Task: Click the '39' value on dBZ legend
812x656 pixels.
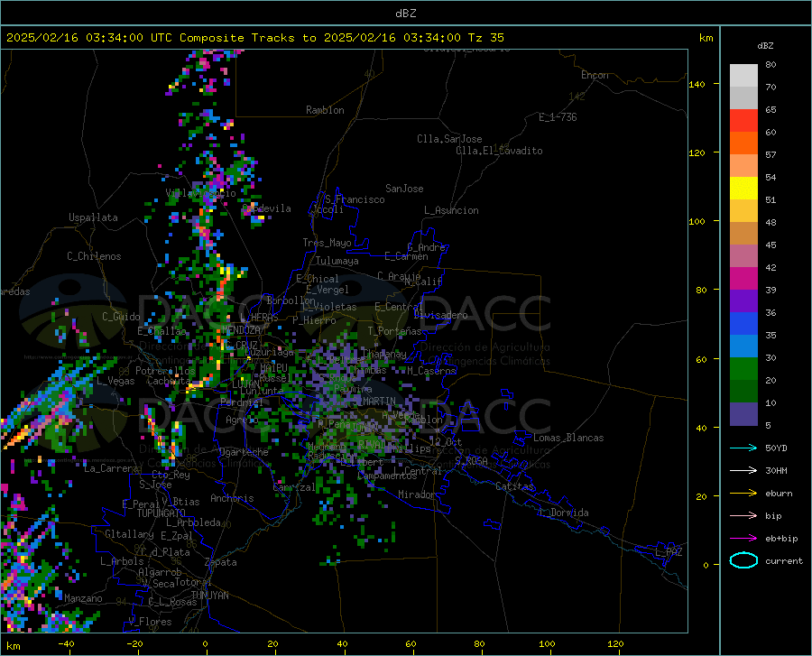Action: click(770, 290)
